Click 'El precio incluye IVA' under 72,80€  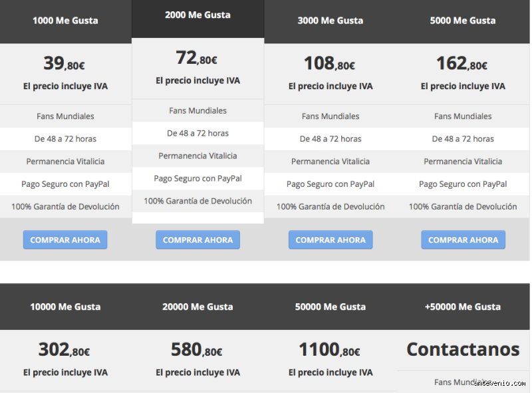(198, 80)
